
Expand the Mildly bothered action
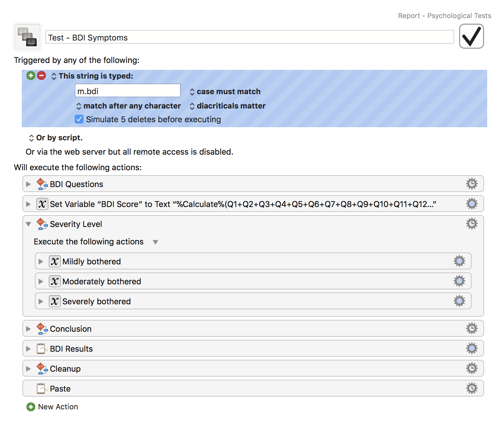tap(41, 261)
